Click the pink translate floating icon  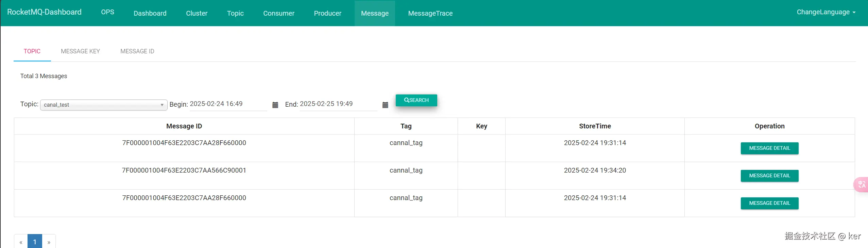tap(861, 184)
